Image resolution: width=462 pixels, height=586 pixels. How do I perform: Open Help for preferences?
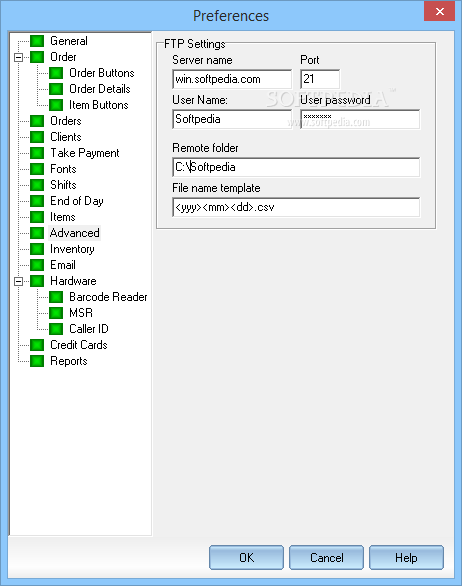[x=406, y=558]
